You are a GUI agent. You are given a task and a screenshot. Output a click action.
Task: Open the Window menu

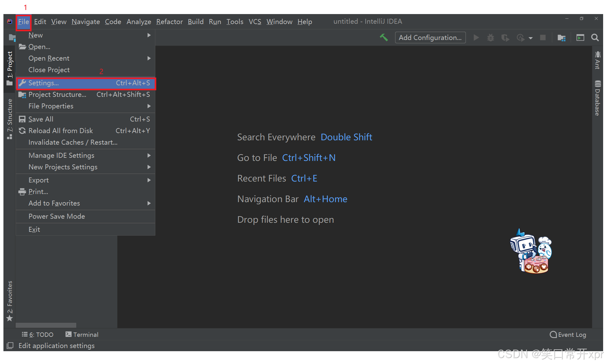(279, 22)
